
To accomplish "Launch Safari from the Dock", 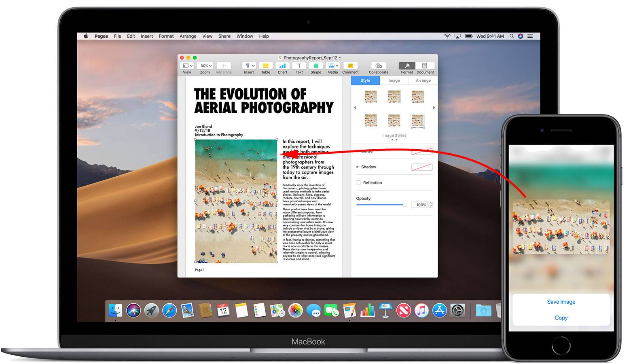I will pyautogui.click(x=169, y=311).
